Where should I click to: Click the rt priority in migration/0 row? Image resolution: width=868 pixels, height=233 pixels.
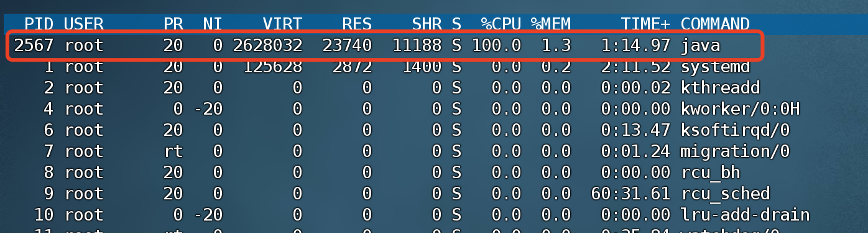pyautogui.click(x=173, y=151)
